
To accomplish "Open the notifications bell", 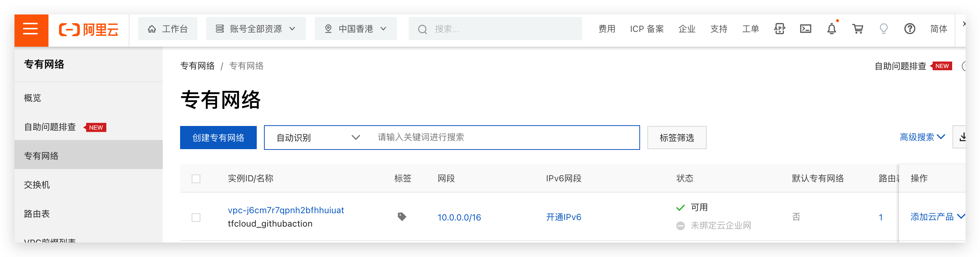I will (x=832, y=29).
